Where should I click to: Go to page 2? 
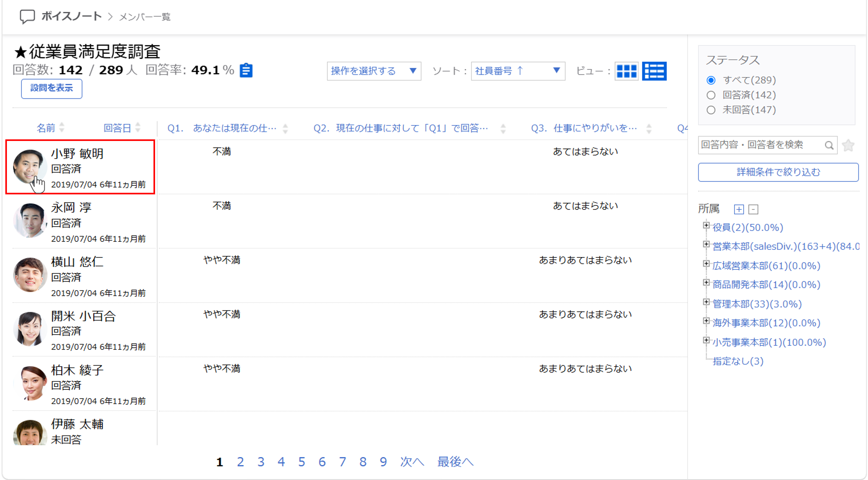[240, 462]
